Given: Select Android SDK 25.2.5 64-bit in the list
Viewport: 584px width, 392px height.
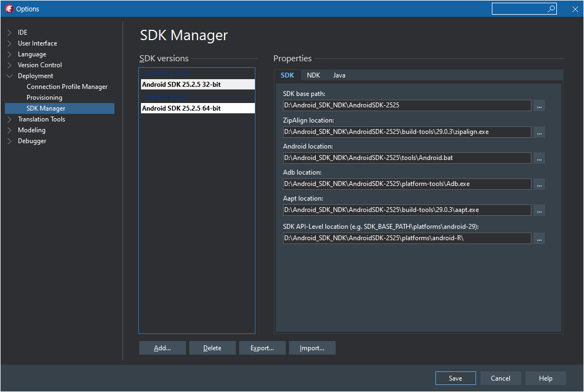Looking at the screenshot, I should (x=197, y=108).
